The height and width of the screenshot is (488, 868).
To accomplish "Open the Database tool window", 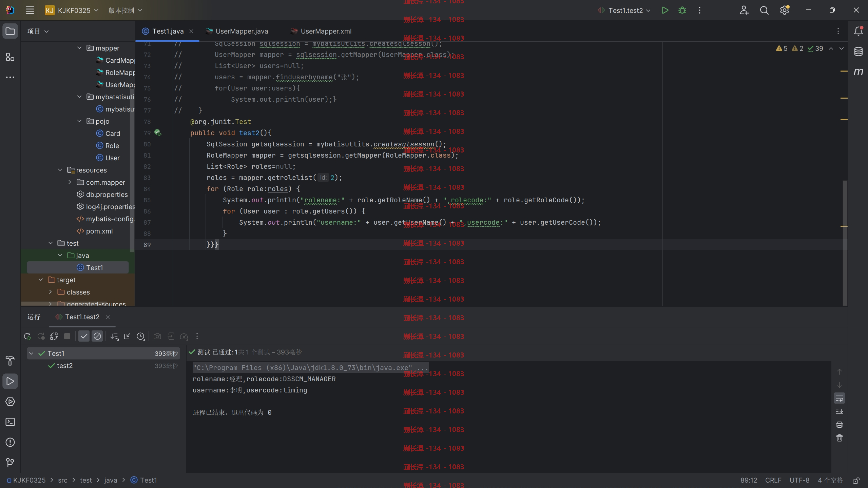I will (859, 52).
